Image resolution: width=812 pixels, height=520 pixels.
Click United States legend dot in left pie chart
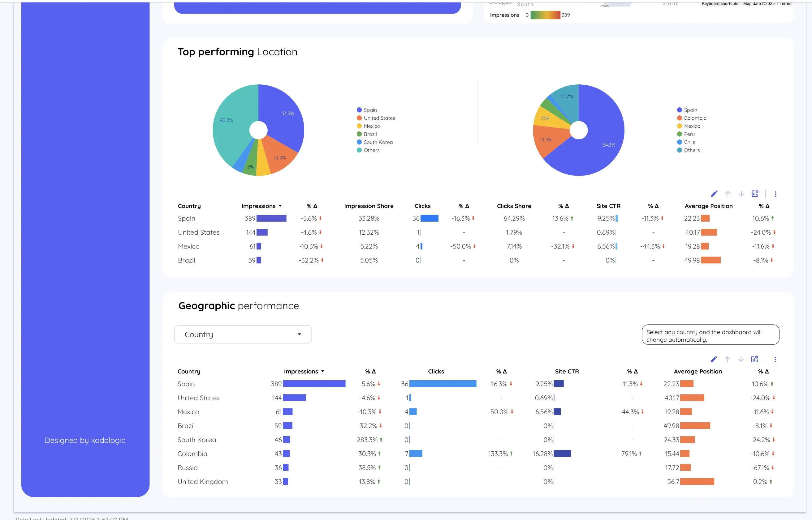pyautogui.click(x=359, y=118)
